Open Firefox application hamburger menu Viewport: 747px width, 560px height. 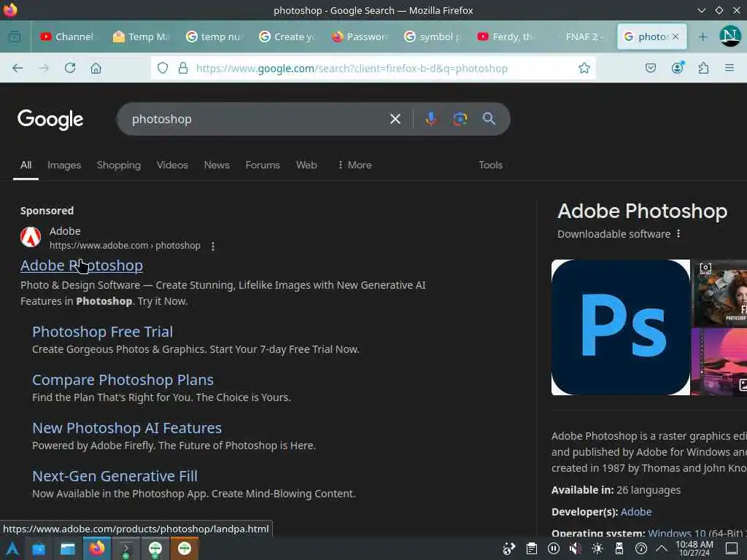click(x=729, y=68)
